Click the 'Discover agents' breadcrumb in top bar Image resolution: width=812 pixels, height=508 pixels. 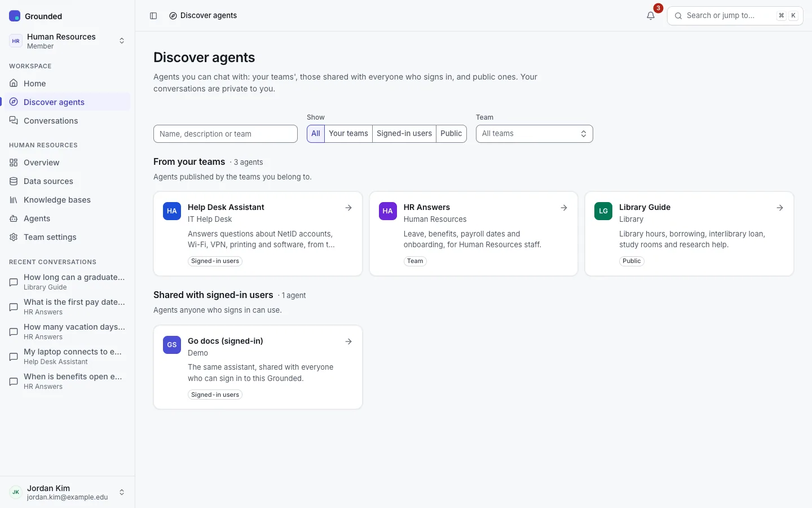[x=203, y=16]
